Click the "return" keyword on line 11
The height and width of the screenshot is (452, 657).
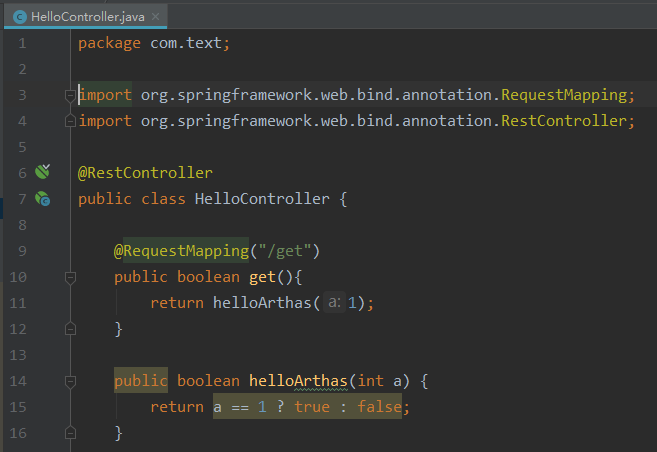177,303
